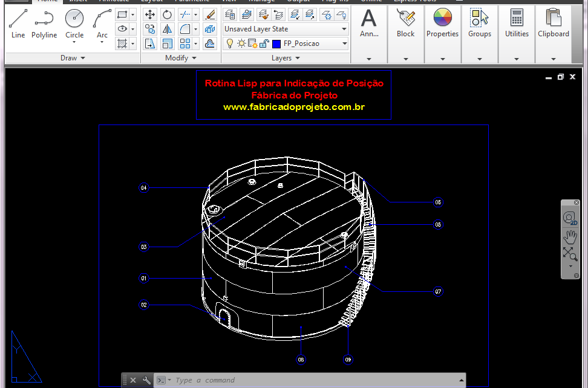
Task: Click the blue FP_Posicao layer color swatch
Action: pos(276,44)
